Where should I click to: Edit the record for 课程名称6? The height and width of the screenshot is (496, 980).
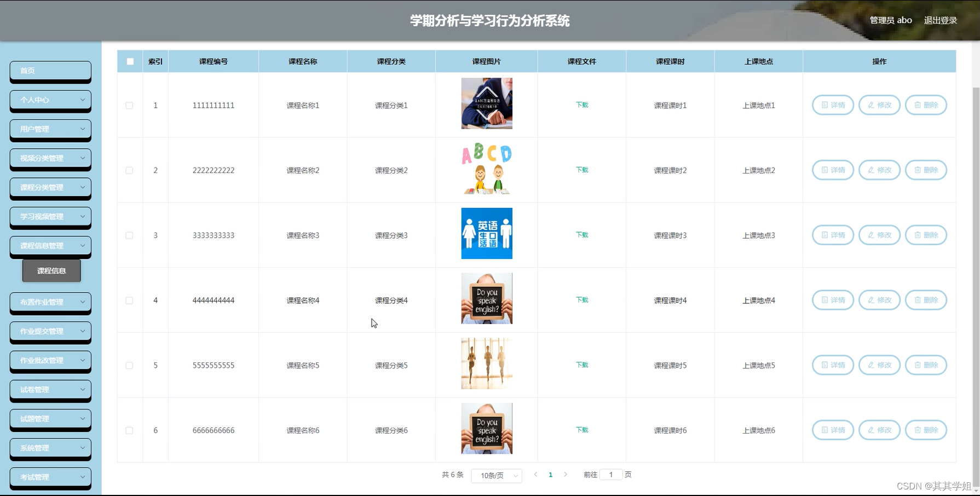coord(879,430)
